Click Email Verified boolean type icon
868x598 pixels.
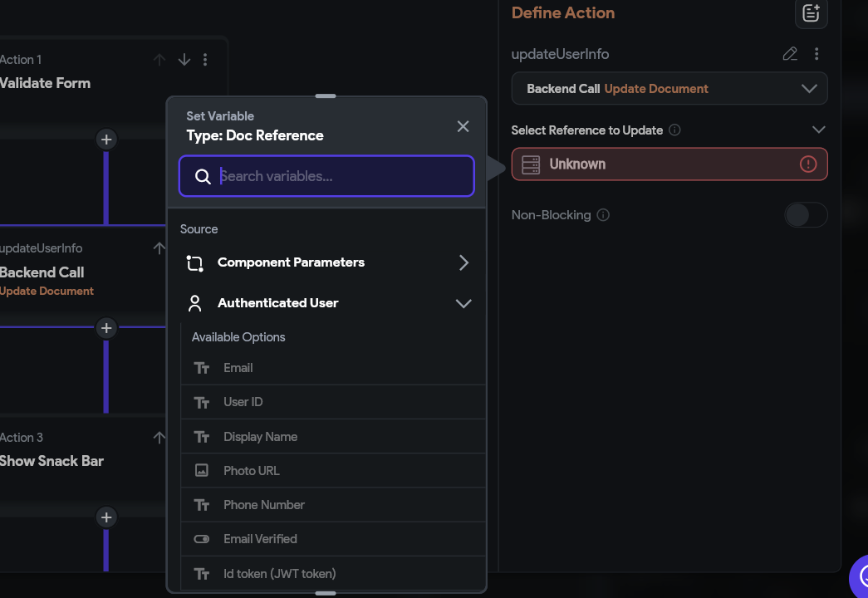[x=202, y=539]
